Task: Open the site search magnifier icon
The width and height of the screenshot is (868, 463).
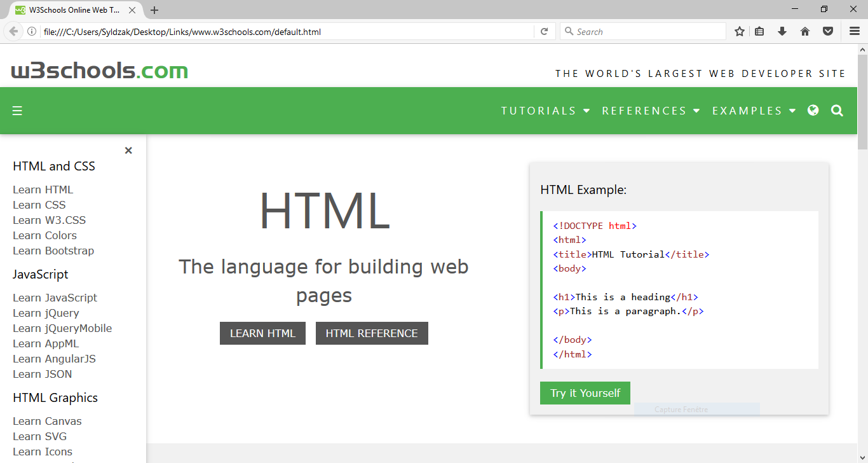Action: point(837,111)
